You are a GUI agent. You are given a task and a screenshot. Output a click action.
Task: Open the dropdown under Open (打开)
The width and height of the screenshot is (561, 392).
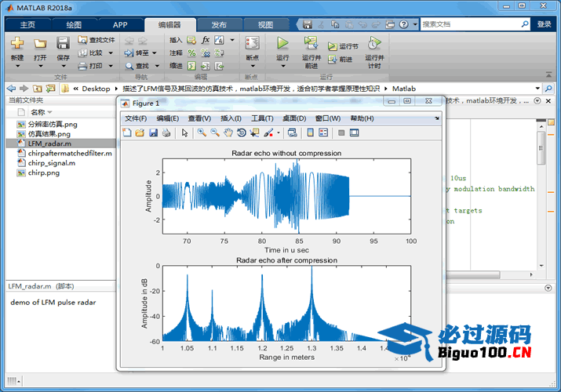pyautogui.click(x=40, y=66)
